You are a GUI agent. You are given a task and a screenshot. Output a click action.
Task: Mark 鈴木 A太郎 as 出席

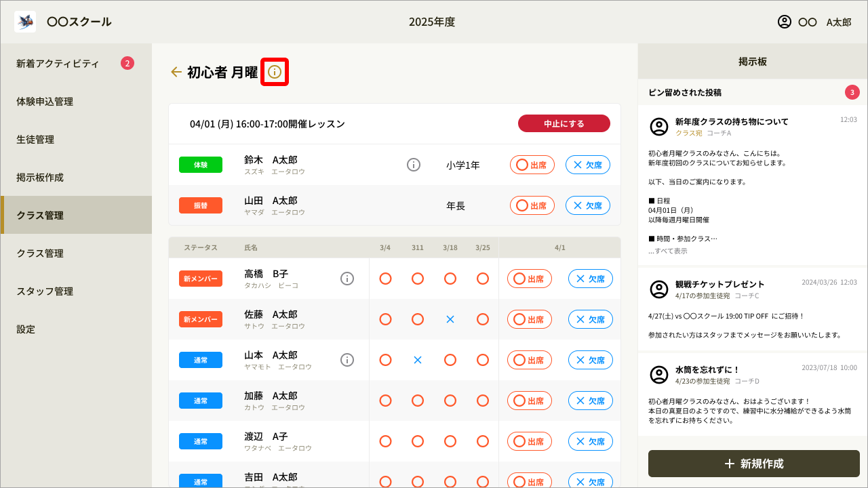coord(532,165)
